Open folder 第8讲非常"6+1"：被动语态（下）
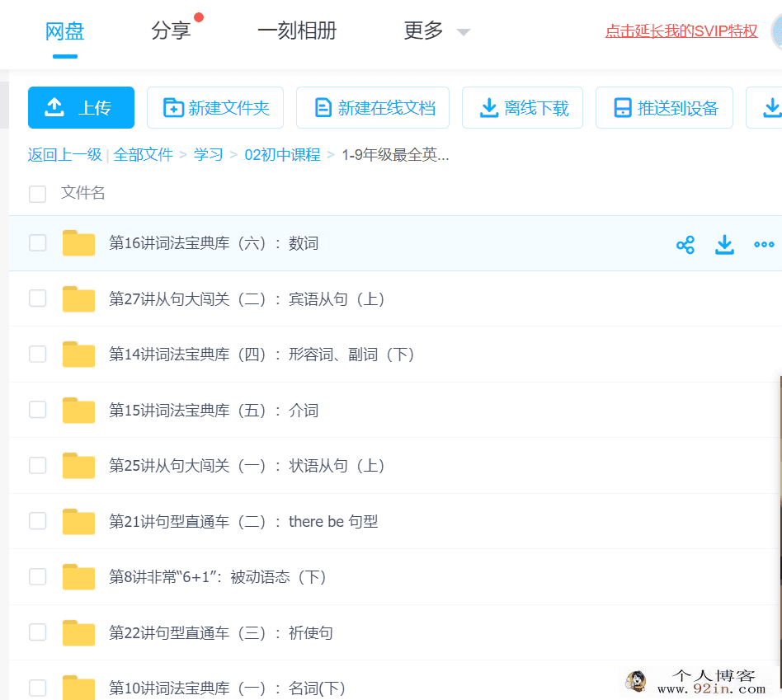 pos(218,577)
